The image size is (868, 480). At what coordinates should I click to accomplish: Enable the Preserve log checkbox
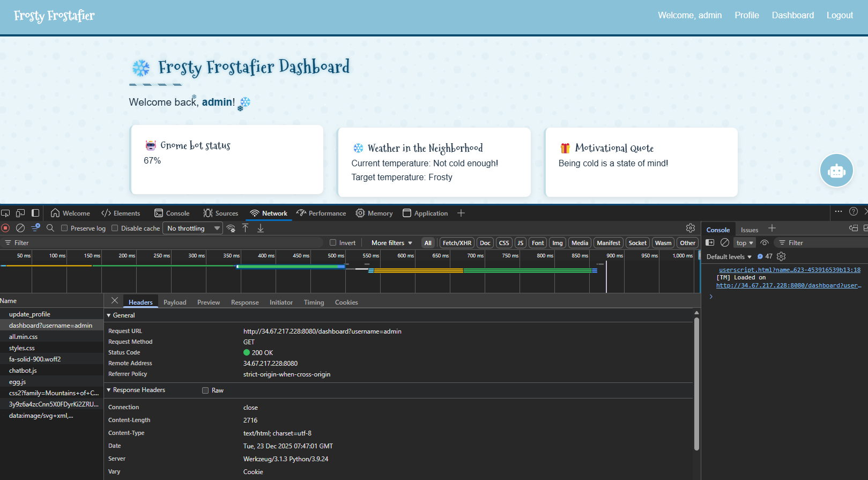click(64, 228)
